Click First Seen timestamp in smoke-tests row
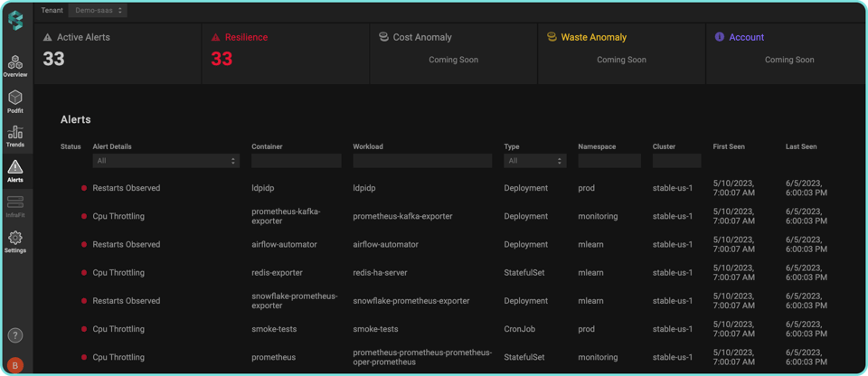Screen dimensions: 868x376 (734, 329)
